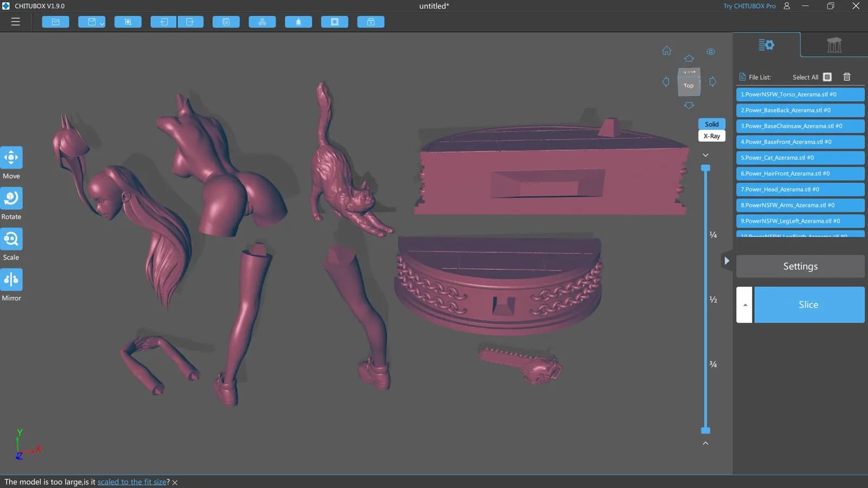
Task: Select 5.Power_Cat_Azerama.stl in the file list
Action: tap(800, 158)
